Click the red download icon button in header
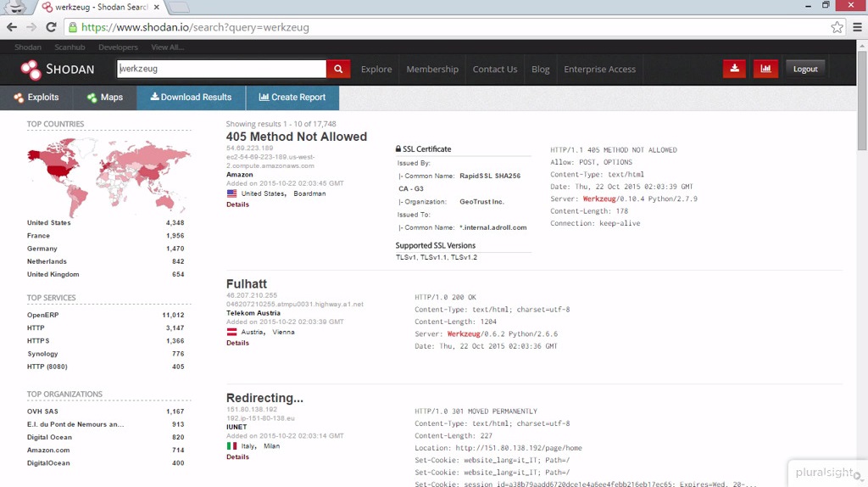 734,69
